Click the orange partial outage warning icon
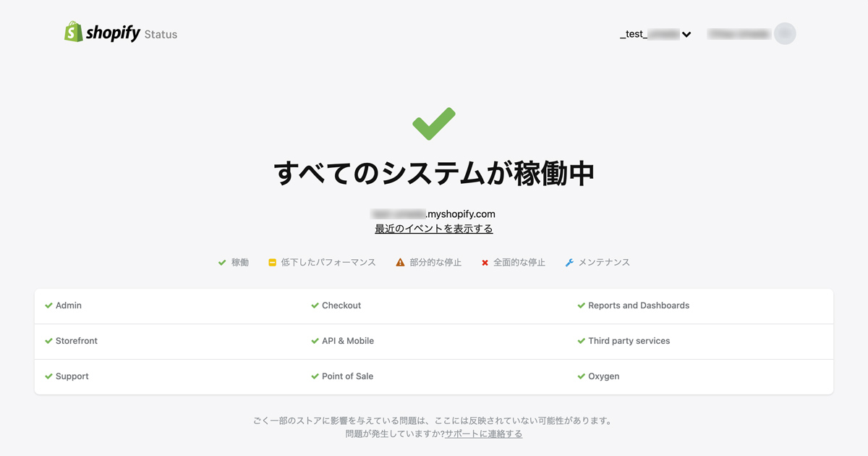Image resolution: width=868 pixels, height=456 pixels. [x=401, y=263]
